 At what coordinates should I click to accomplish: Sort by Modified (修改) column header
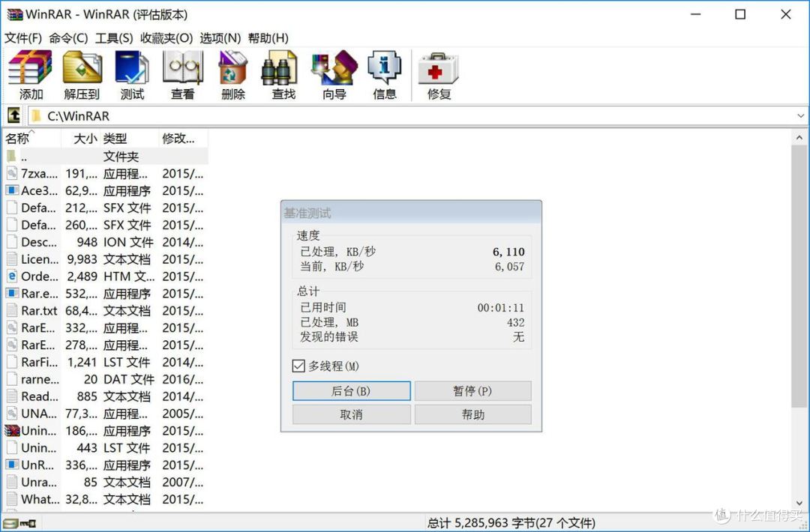tap(184, 139)
